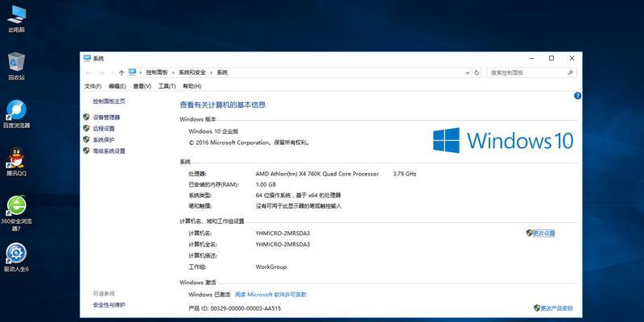Viewport: 644px width, 322px height.
Task: Open the 此电脑 desktop icon
Action: (16, 19)
